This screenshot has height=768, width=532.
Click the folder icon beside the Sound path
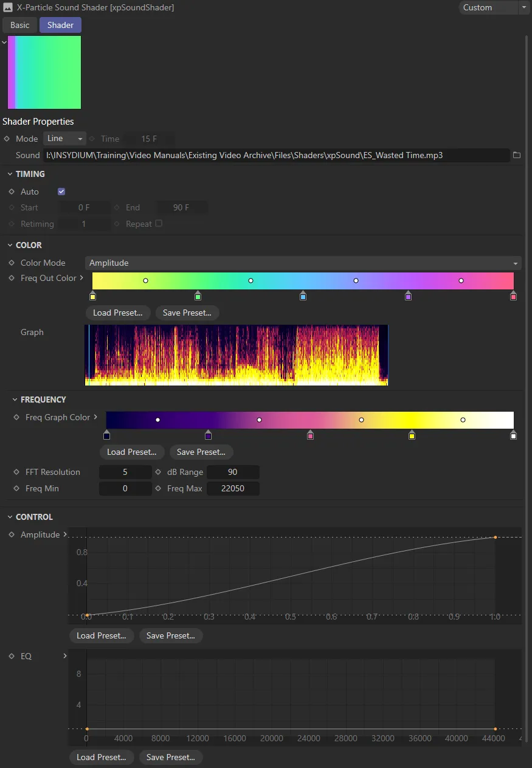click(517, 155)
